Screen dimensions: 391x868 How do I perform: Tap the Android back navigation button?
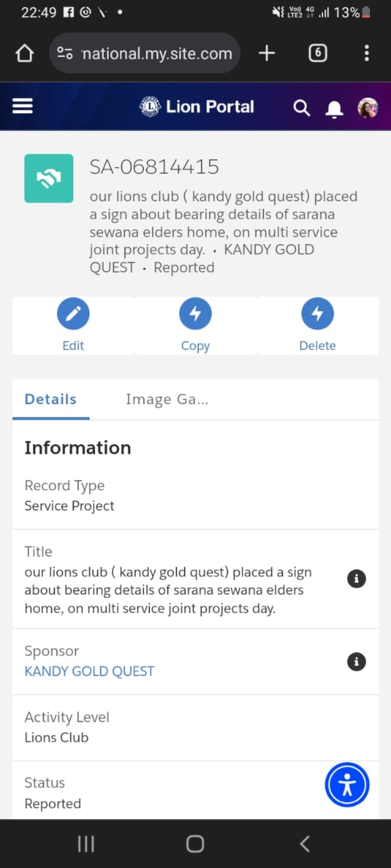click(305, 844)
